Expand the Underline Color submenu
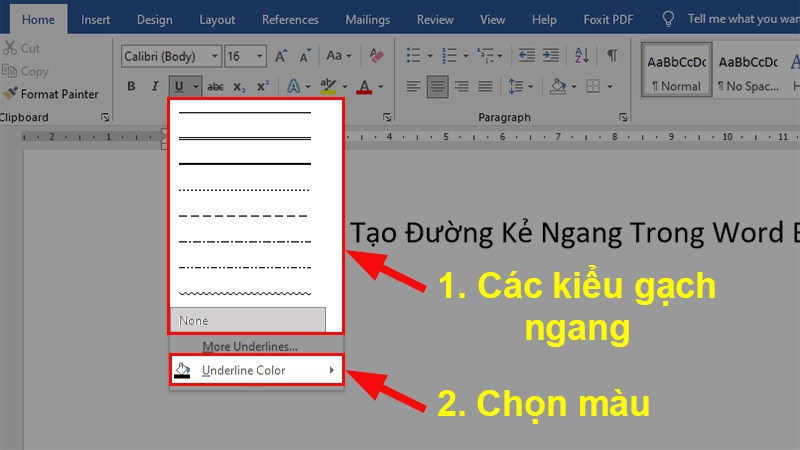This screenshot has height=450, width=800. [256, 371]
